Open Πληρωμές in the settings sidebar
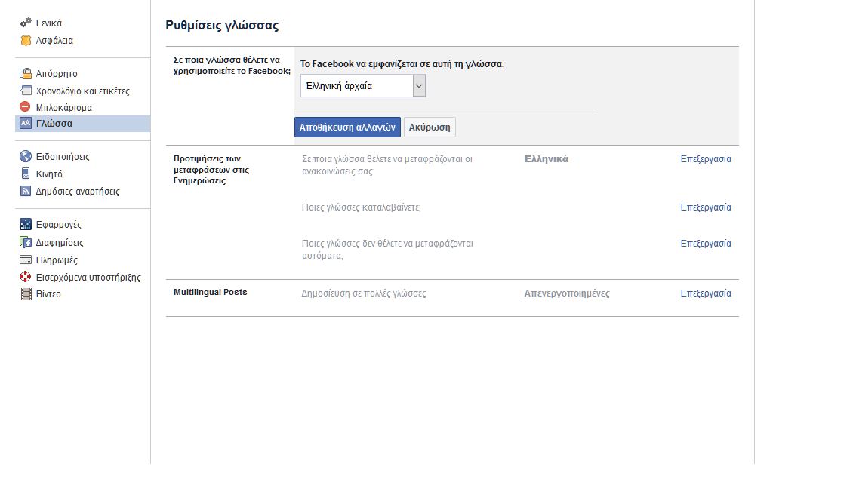Screen dimensions: 853x504 57,260
